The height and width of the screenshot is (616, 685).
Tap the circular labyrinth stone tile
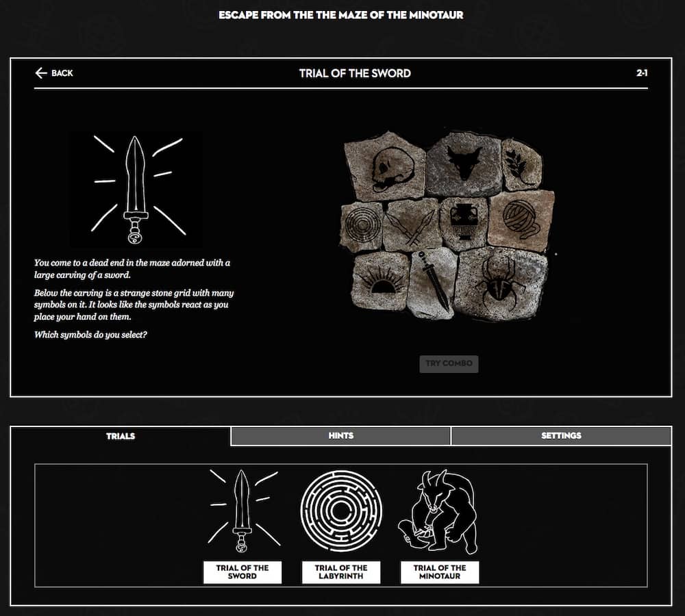click(360, 224)
